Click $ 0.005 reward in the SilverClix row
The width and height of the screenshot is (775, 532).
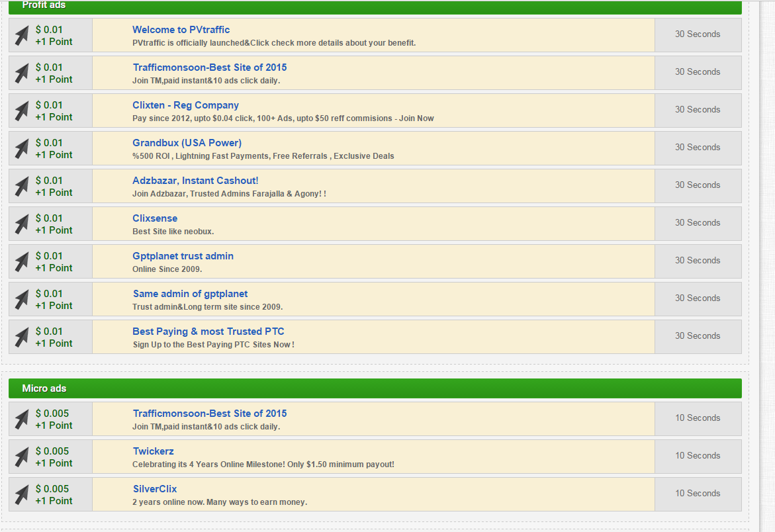(x=52, y=488)
